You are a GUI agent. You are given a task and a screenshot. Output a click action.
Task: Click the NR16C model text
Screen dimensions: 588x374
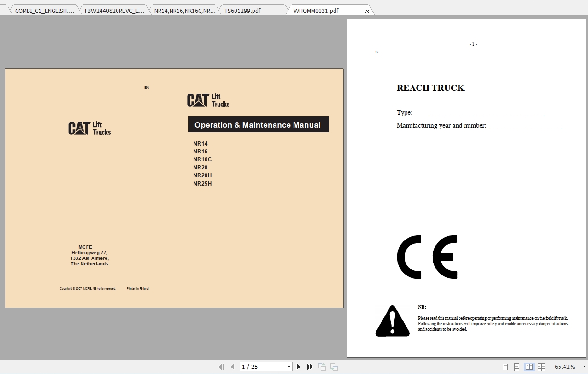tap(202, 159)
